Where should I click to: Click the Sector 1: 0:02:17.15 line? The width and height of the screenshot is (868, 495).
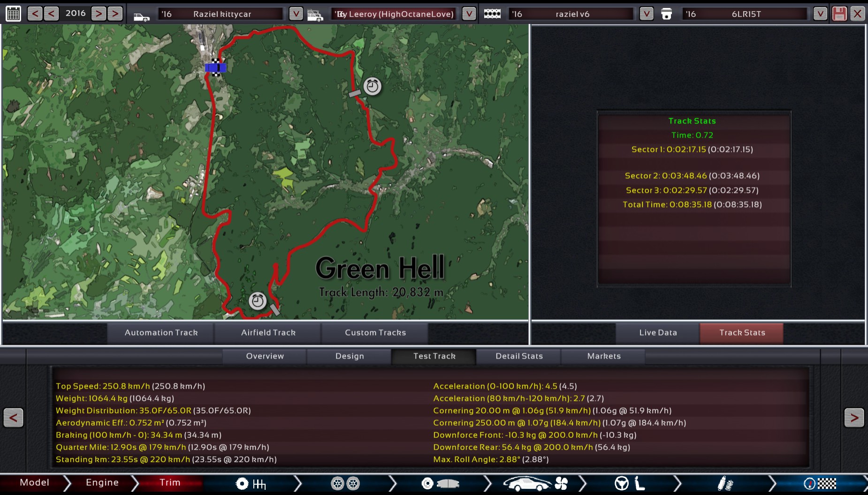pos(692,150)
